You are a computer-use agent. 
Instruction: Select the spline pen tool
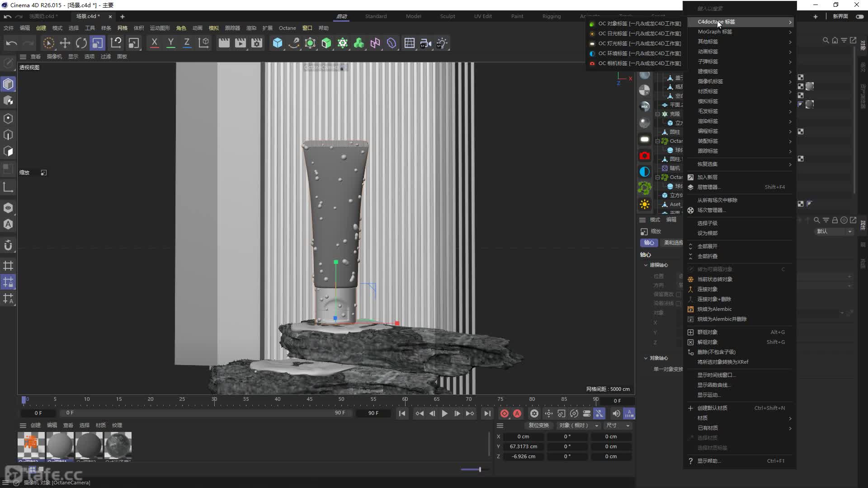coord(294,43)
